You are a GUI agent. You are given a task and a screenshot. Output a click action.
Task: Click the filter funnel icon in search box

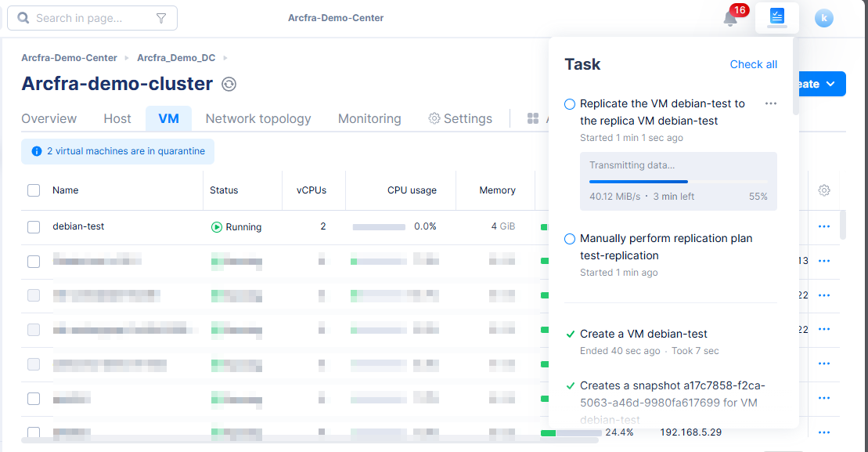pos(161,18)
